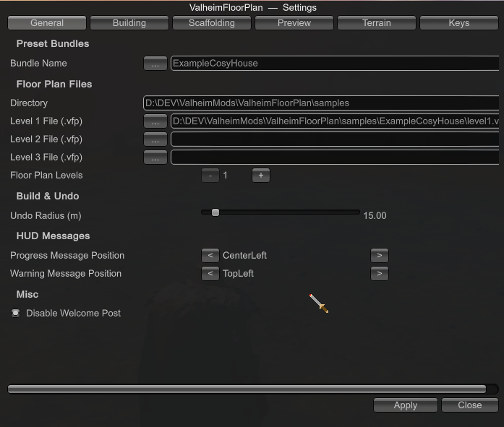The width and height of the screenshot is (504, 427).
Task: Open the Scaffolding tab
Action: 211,23
